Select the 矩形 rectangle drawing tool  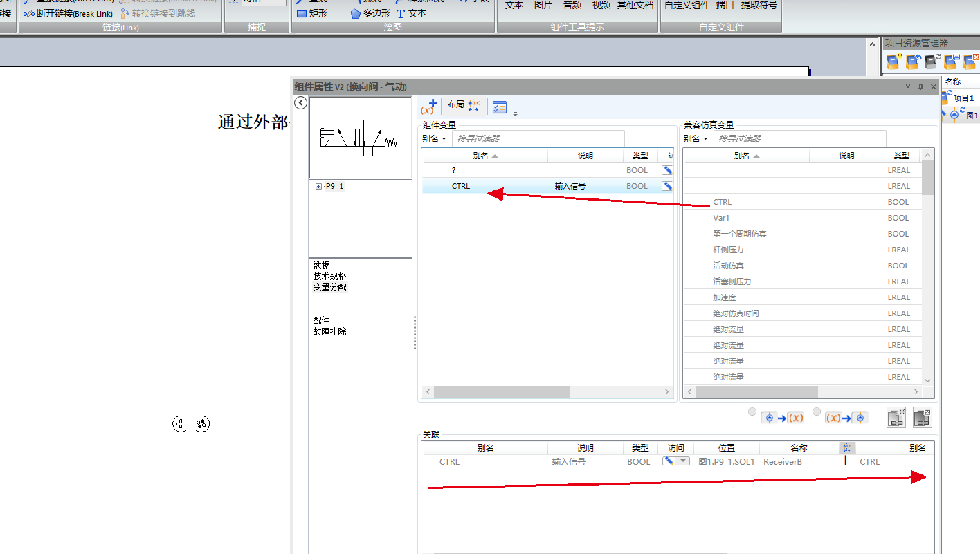[x=312, y=13]
